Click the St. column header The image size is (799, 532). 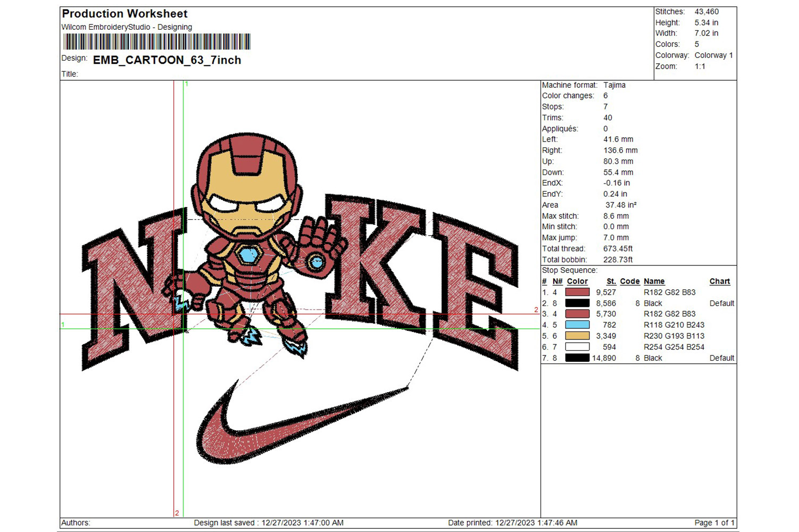[611, 281]
